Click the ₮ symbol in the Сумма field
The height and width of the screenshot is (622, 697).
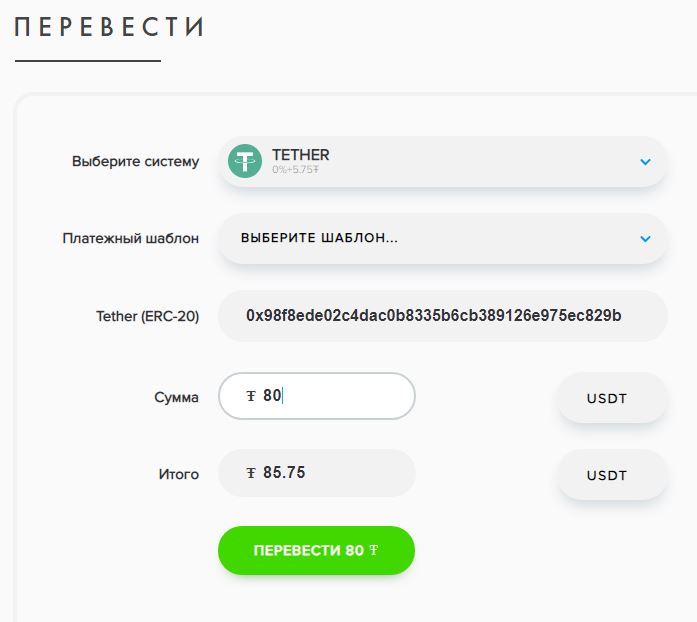251,396
